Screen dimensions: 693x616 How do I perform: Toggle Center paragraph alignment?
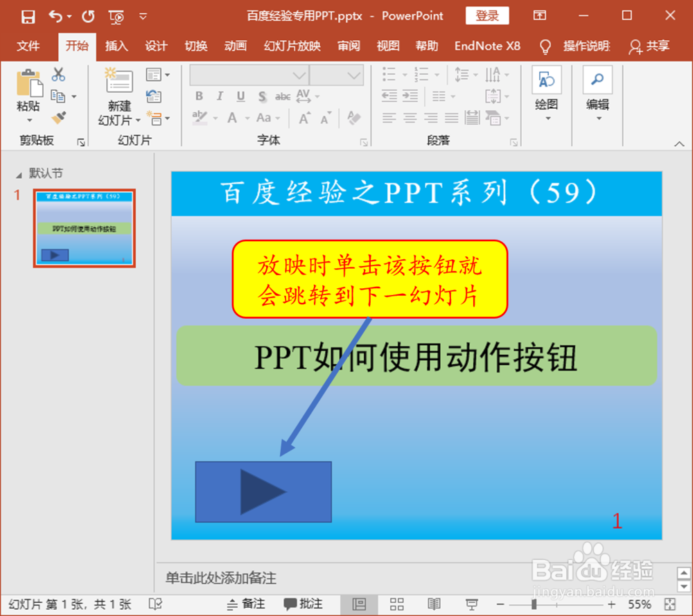(410, 118)
